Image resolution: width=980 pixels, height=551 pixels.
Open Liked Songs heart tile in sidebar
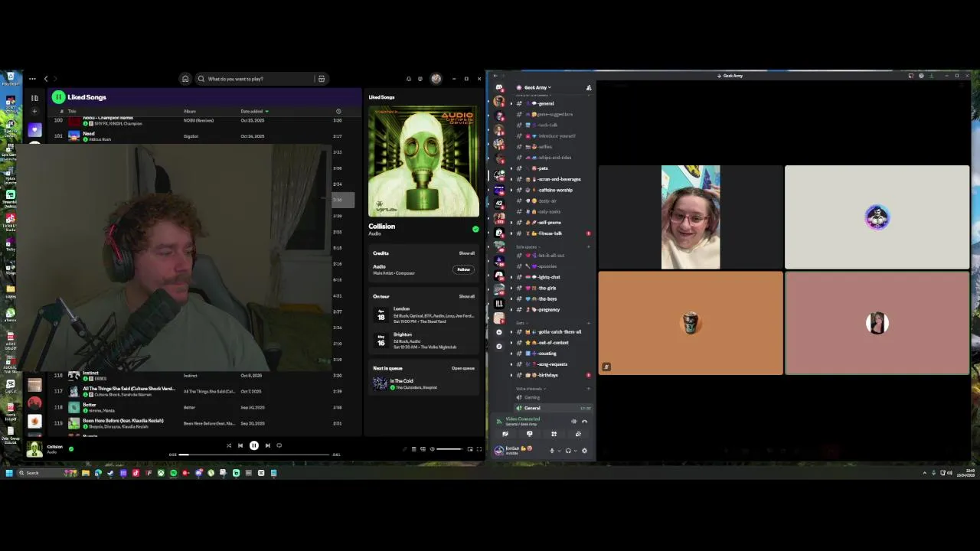34,130
